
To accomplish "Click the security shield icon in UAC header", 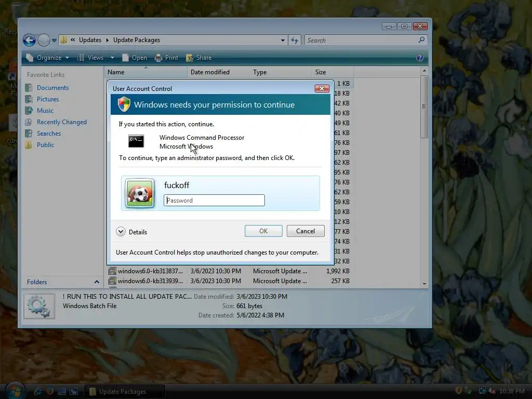I will 124,104.
